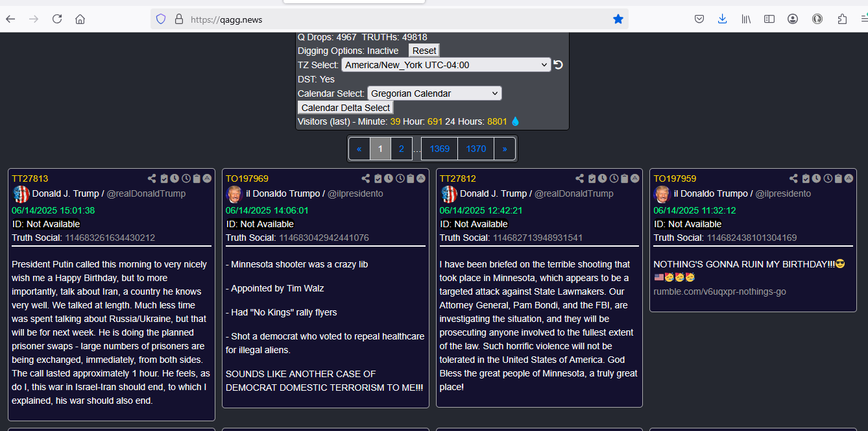The height and width of the screenshot is (431, 868).
Task: Click the timestamp 06/14/2025 11:32:12
Action: 695,210
